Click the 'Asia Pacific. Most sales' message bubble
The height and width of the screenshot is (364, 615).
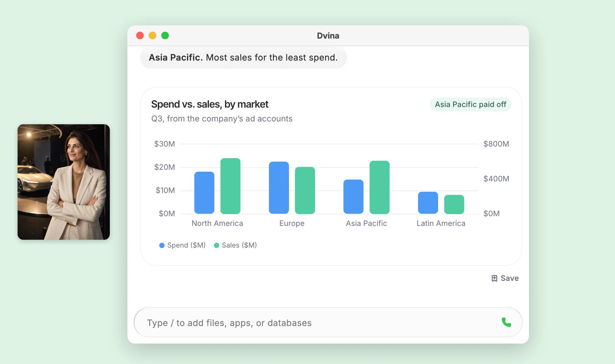tap(243, 57)
